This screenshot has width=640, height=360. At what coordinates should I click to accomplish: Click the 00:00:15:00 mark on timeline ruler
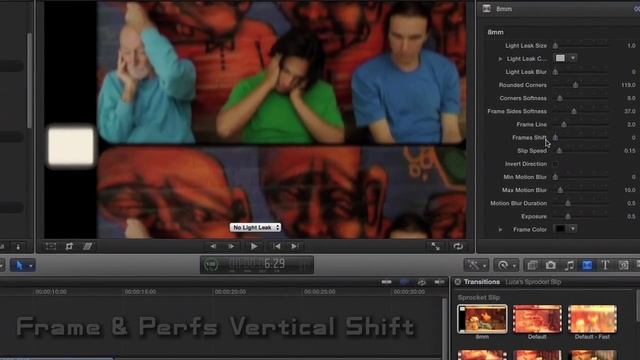[x=140, y=292]
